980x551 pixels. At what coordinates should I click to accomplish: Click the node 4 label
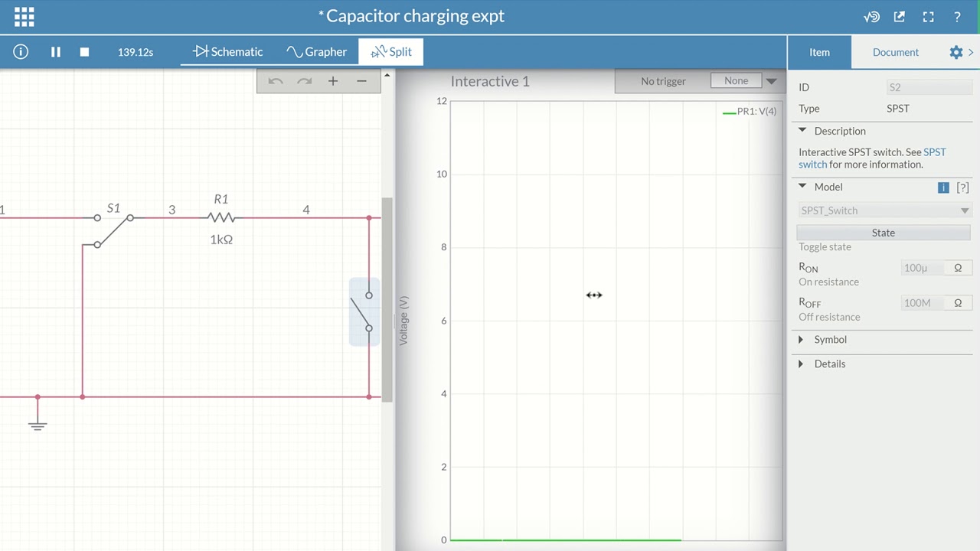[306, 210]
